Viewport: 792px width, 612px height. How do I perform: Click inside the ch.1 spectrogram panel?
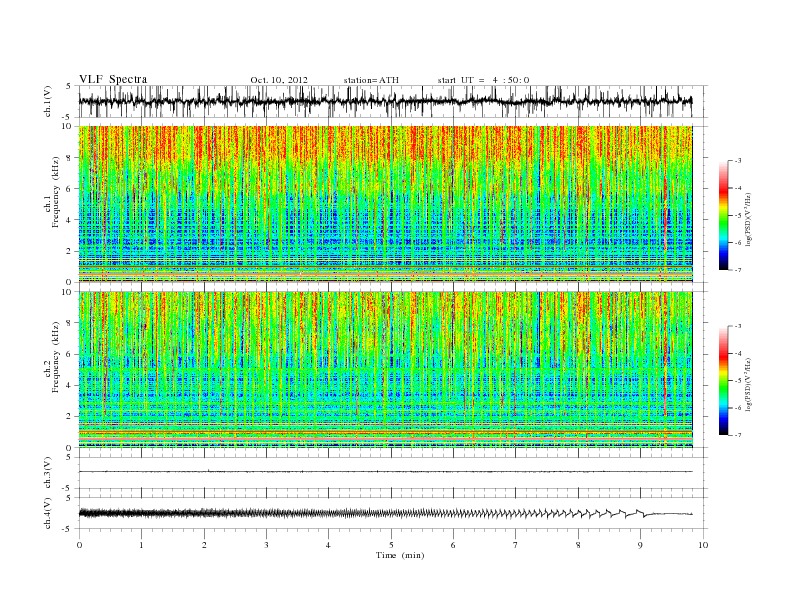(x=385, y=203)
